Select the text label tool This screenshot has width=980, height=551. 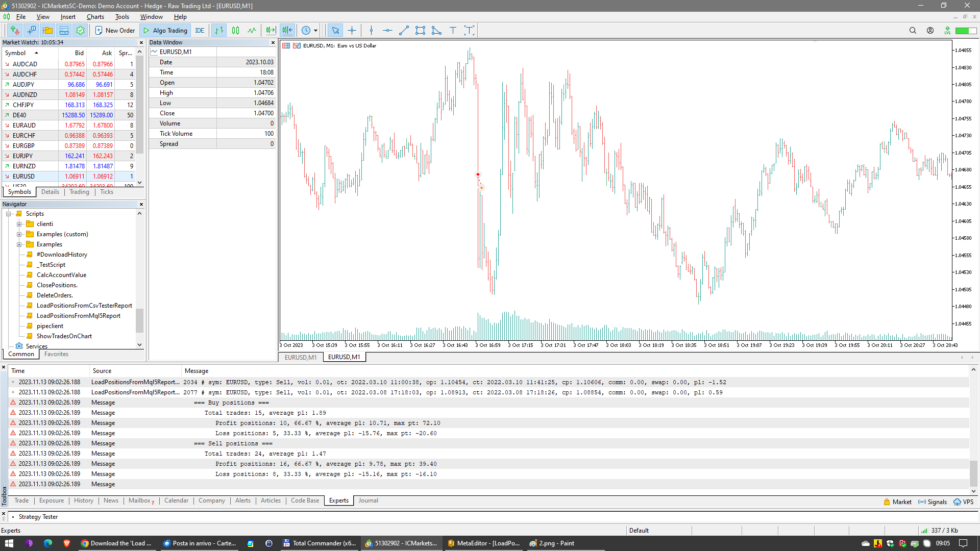(x=453, y=31)
